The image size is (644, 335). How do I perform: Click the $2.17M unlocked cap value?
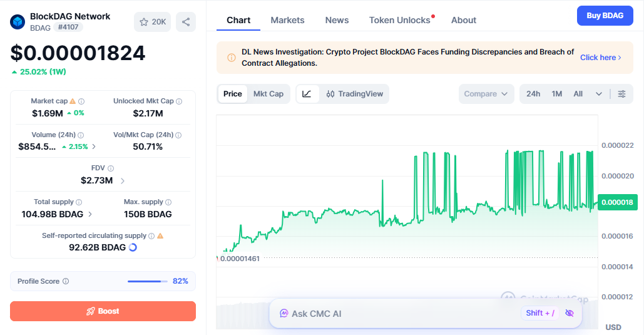[x=148, y=113]
